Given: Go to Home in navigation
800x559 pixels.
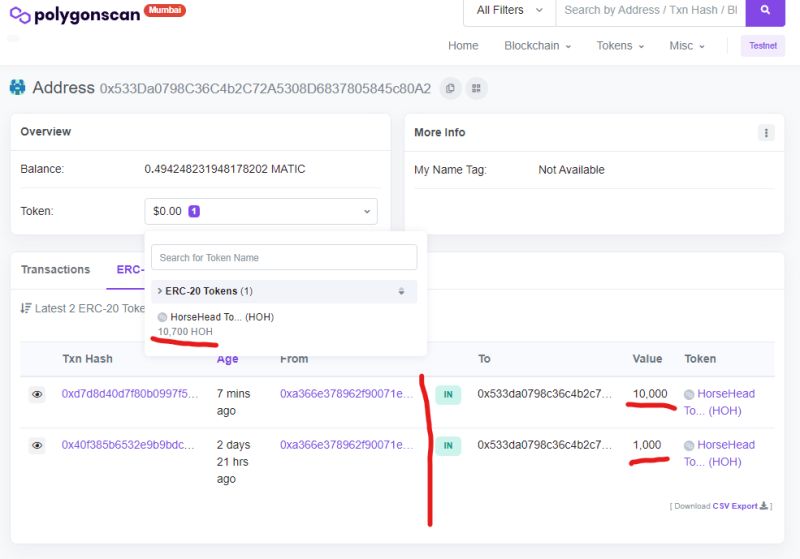Looking at the screenshot, I should (x=463, y=46).
